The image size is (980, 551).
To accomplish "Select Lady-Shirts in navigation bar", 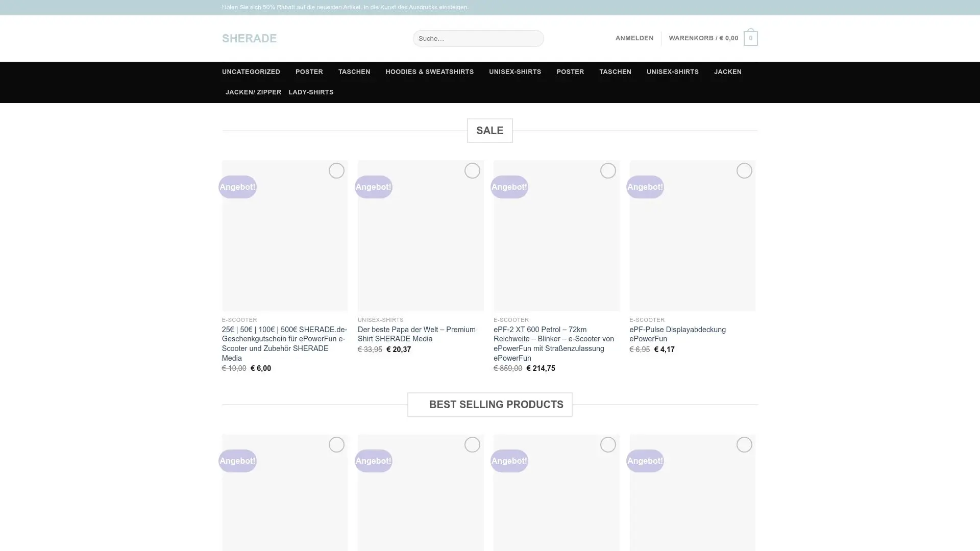I will tap(311, 92).
